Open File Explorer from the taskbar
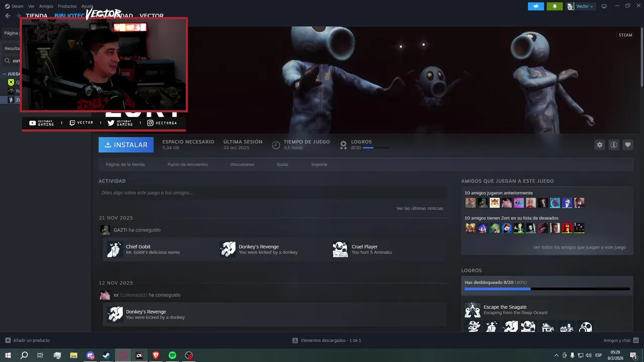The image size is (644, 362). 73,355
